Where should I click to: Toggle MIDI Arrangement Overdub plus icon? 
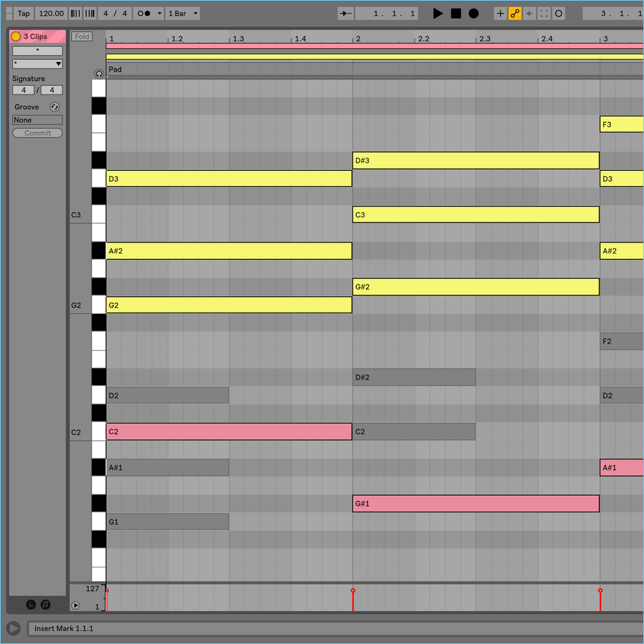click(x=500, y=14)
